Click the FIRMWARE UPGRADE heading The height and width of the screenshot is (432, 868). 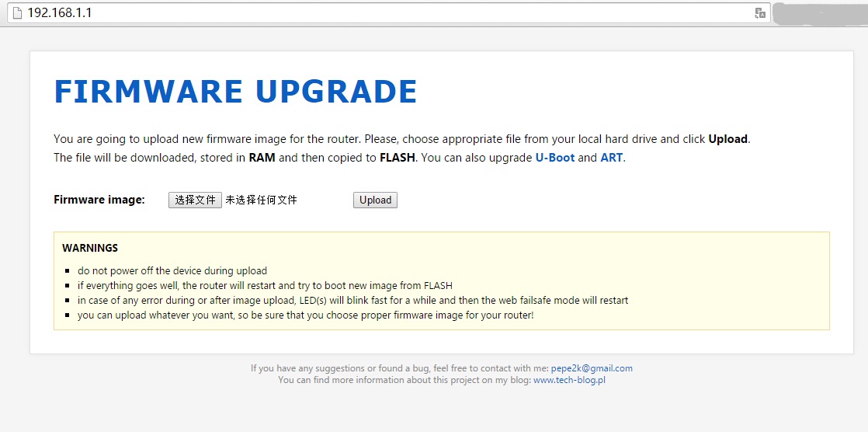(x=235, y=92)
